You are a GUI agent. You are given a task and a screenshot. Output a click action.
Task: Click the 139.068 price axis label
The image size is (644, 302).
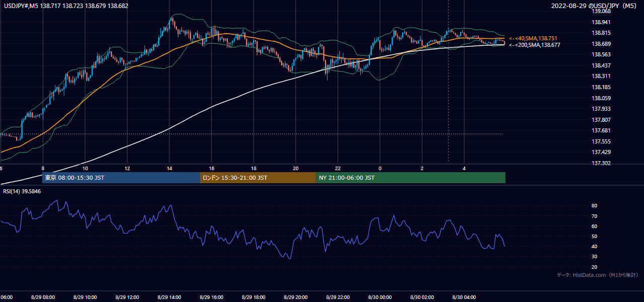click(601, 11)
